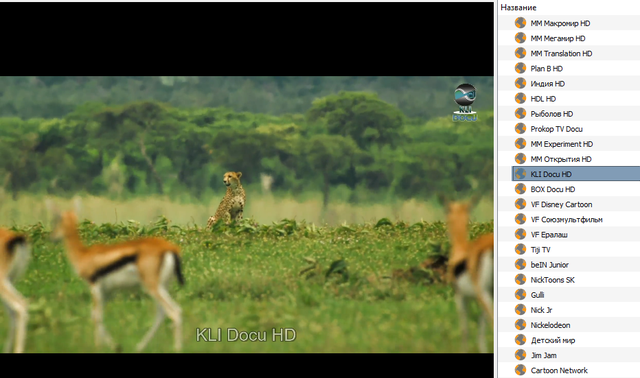Select channel name Рыболов HD
This screenshot has height=378, width=640.
coord(552,114)
